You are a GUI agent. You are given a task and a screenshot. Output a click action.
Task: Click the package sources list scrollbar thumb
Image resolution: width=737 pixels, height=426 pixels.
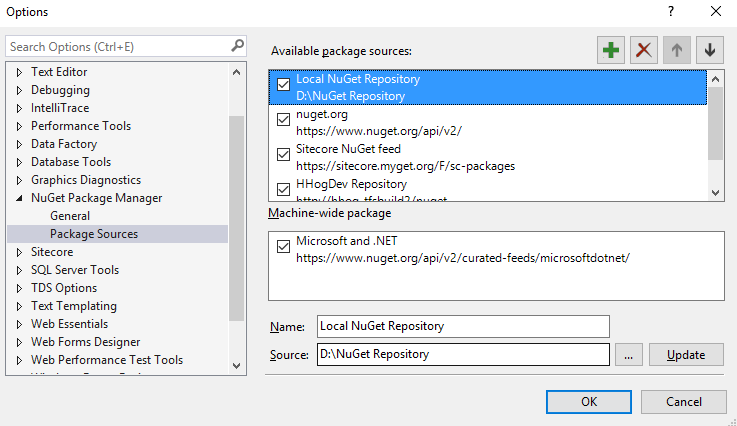pyautogui.click(x=715, y=123)
